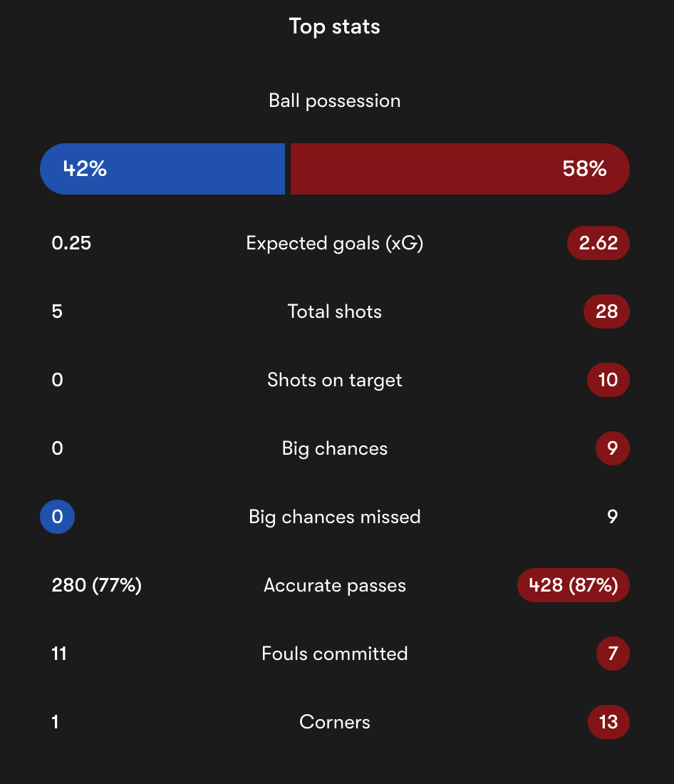Click the 280 (77%) passes value
The image size is (674, 784).
point(96,585)
